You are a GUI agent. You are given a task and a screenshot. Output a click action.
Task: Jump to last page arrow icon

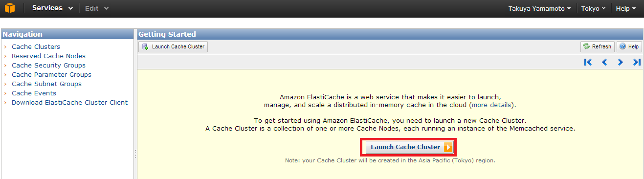(636, 62)
